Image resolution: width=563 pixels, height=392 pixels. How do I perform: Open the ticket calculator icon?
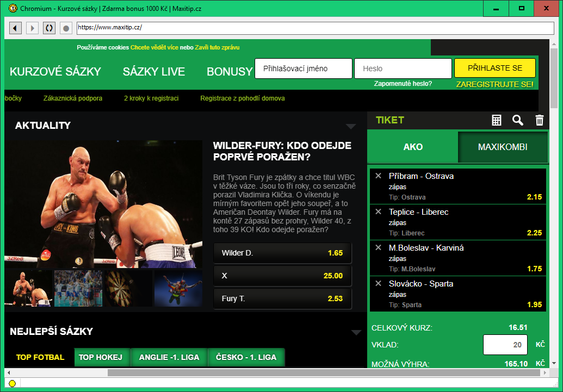tap(496, 120)
